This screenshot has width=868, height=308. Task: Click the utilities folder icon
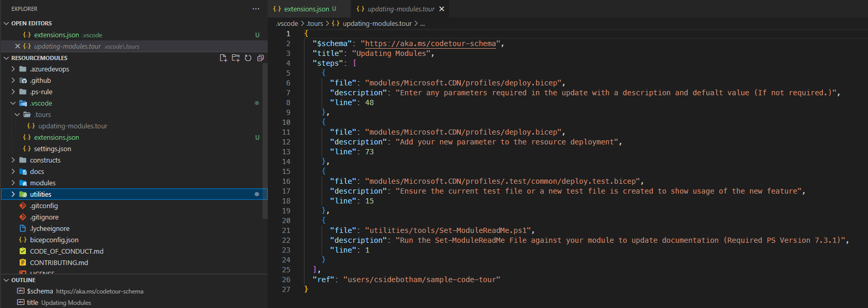(23, 194)
